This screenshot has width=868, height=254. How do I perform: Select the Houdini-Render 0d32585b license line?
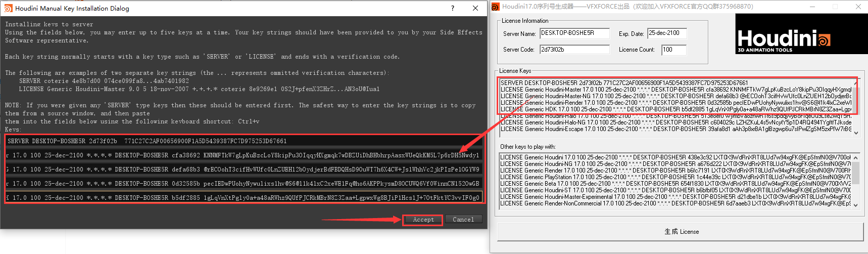tap(676, 103)
